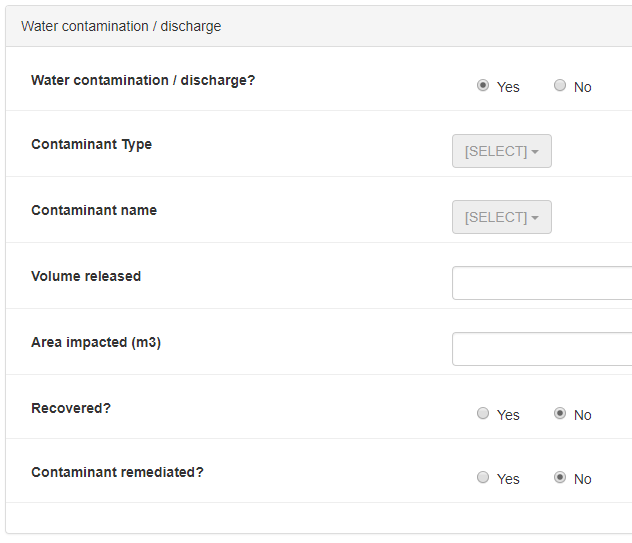Click the Area impacted (m3) label

click(96, 342)
